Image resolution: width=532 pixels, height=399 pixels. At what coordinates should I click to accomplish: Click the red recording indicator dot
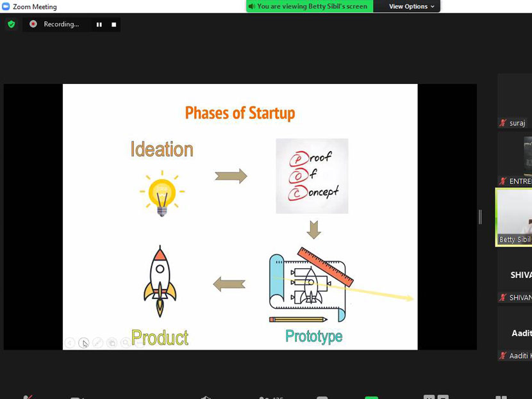[33, 24]
